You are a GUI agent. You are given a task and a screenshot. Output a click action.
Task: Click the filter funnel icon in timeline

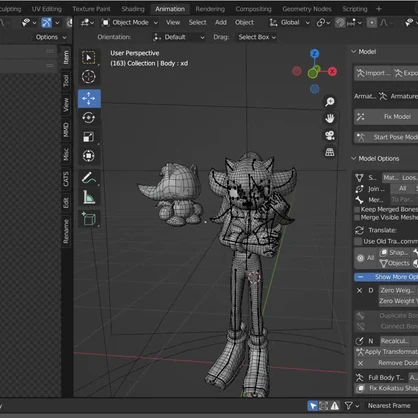pos(349,406)
